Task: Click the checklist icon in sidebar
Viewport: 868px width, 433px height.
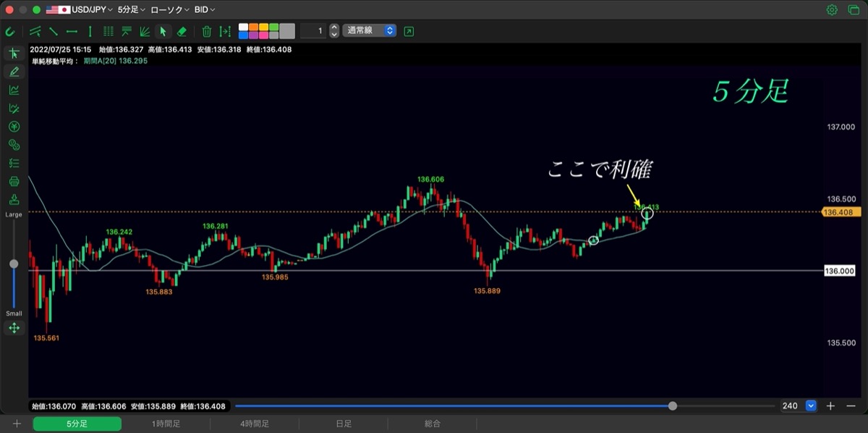Action: tap(14, 163)
